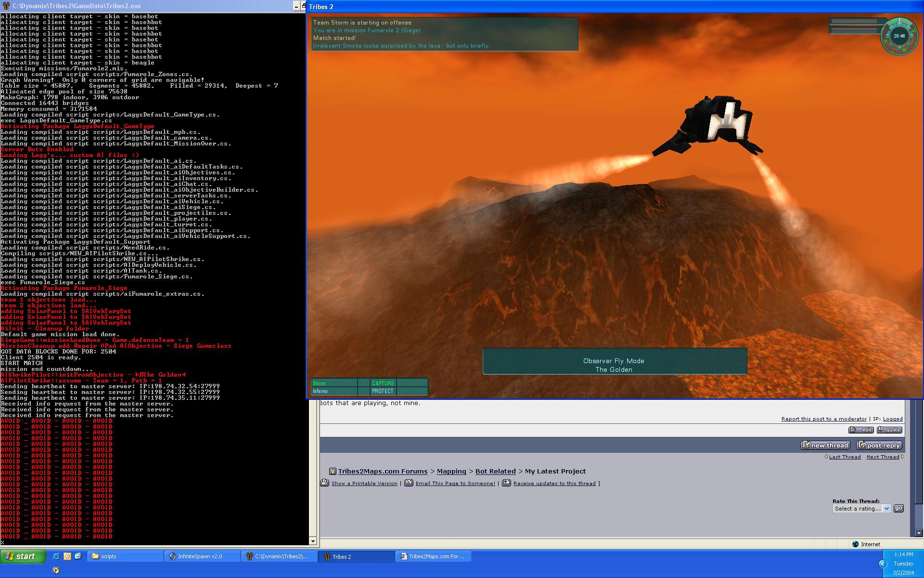Open Show a Printable Version link
This screenshot has width=924, height=578.
tap(364, 483)
